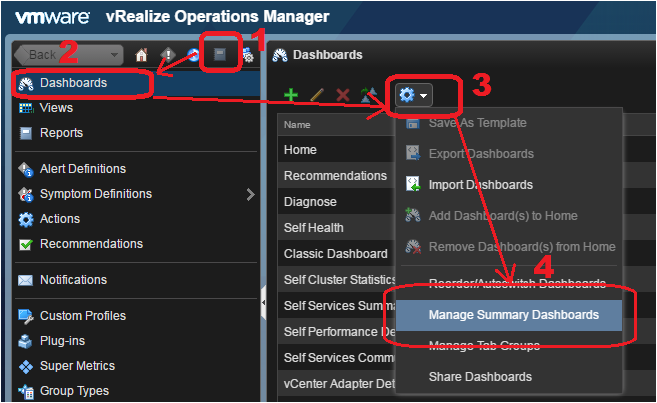
Task: Select the Home dashboard row
Action: [300, 150]
